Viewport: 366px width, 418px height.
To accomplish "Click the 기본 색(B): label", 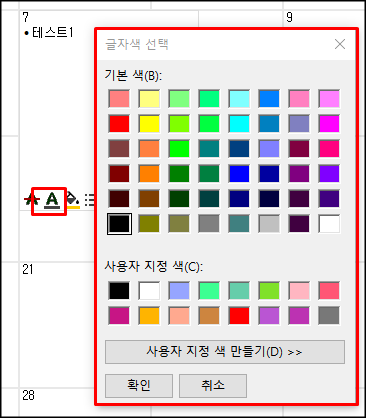I will [x=133, y=75].
